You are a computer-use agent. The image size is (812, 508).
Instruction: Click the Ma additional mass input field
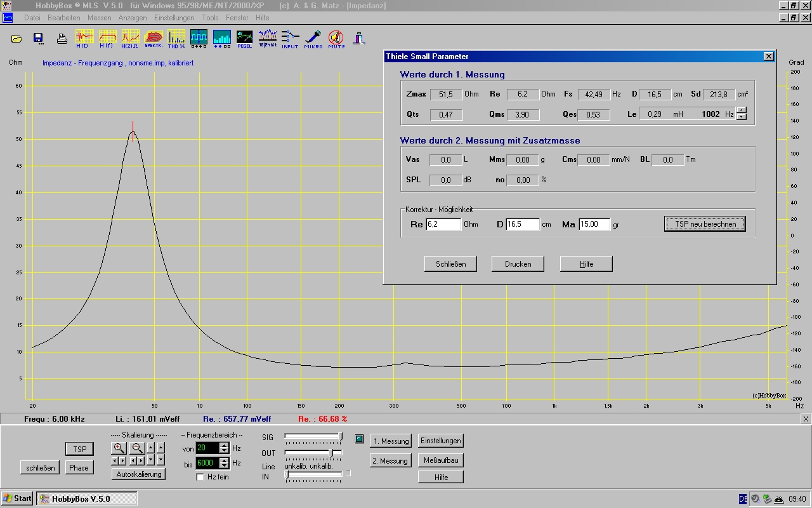(x=594, y=224)
